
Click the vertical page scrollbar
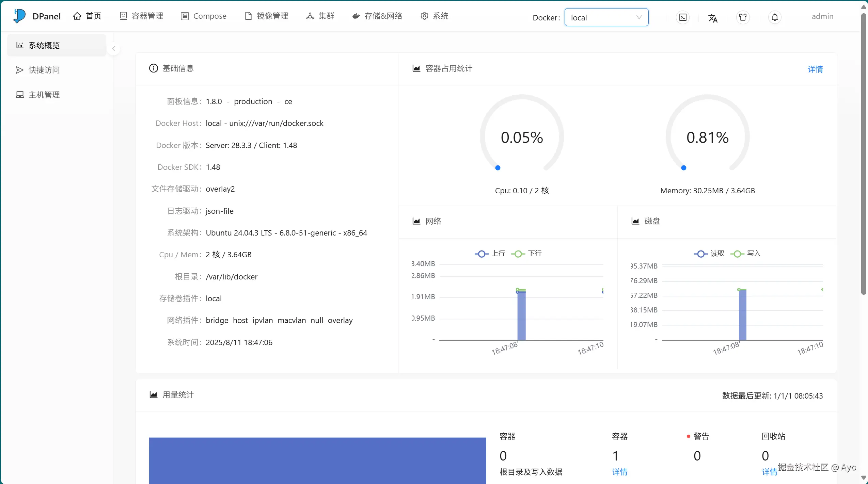pos(864,153)
